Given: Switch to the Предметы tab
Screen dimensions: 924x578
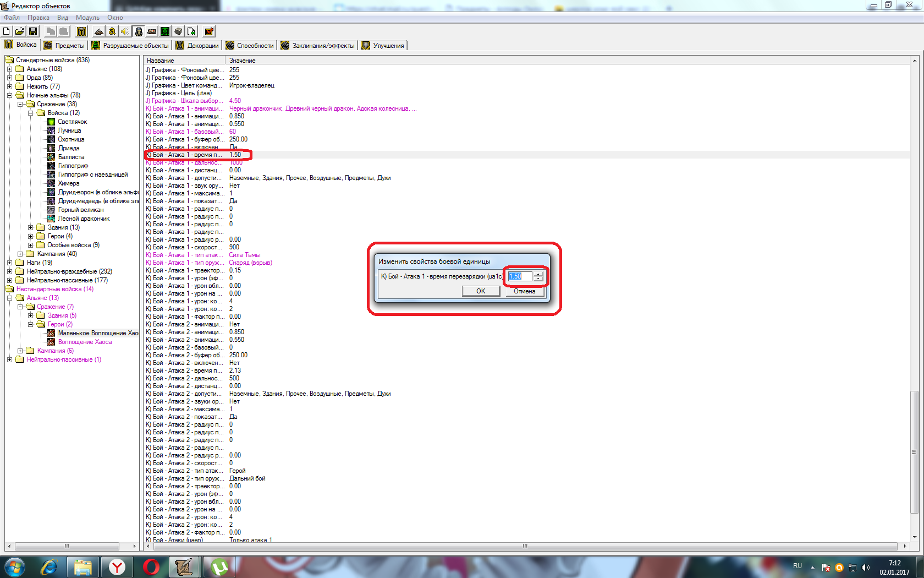Looking at the screenshot, I should coord(64,45).
